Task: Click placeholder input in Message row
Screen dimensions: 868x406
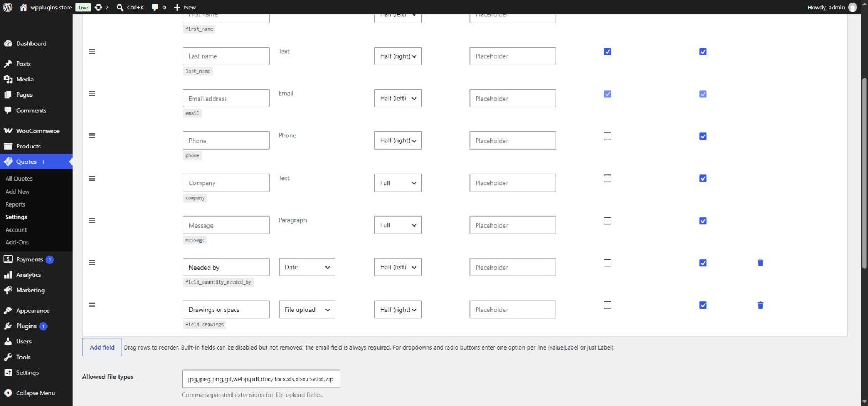Action: pyautogui.click(x=513, y=225)
